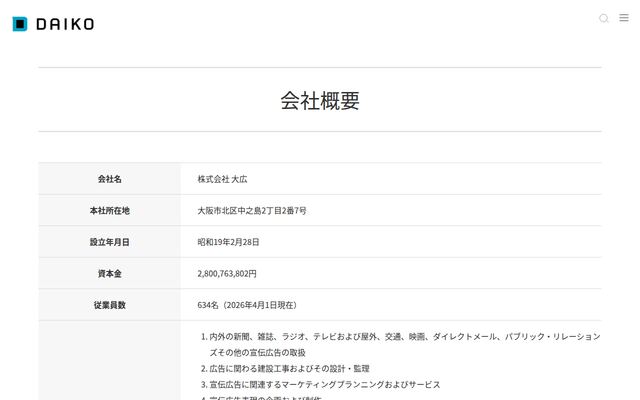Open the hamburger menu icon

click(x=624, y=18)
